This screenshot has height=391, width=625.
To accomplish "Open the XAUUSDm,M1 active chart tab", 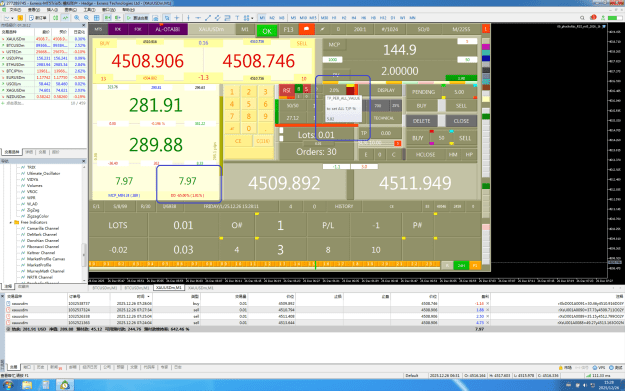I will click(x=169, y=287).
